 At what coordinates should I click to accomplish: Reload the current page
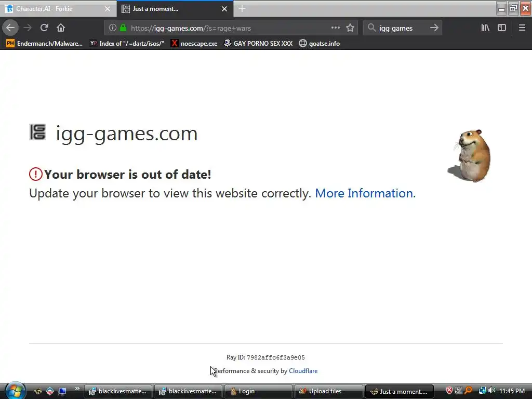pyautogui.click(x=44, y=28)
